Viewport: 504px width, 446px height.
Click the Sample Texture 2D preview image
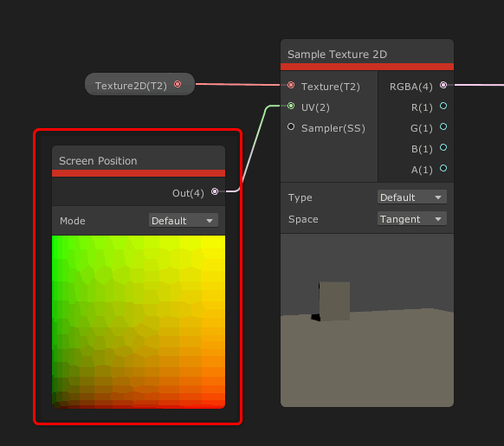point(367,320)
